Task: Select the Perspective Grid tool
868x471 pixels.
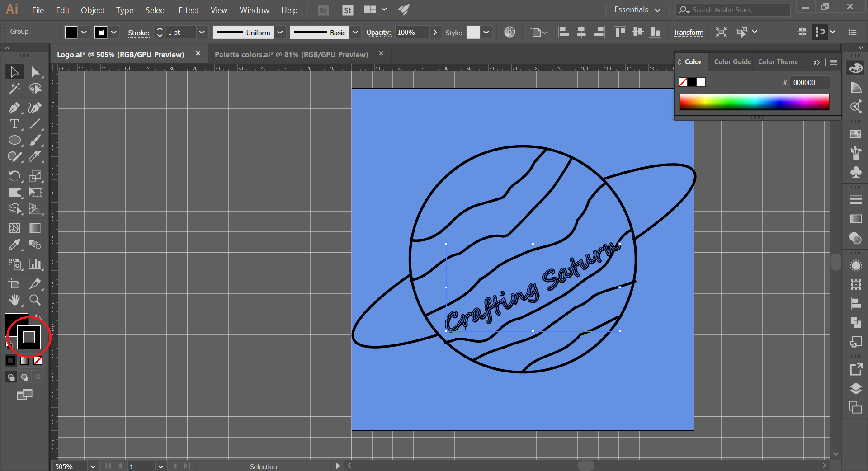Action: tap(35, 208)
